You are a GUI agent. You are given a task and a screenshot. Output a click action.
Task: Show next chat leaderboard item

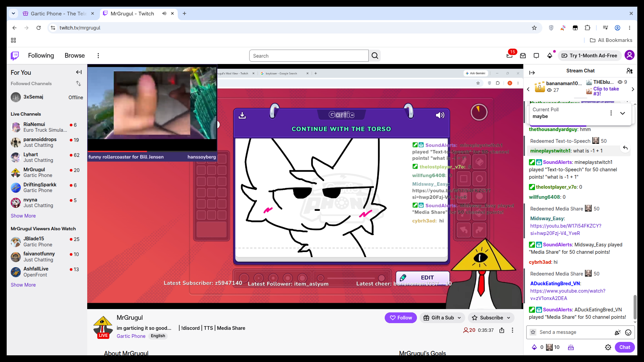point(633,89)
